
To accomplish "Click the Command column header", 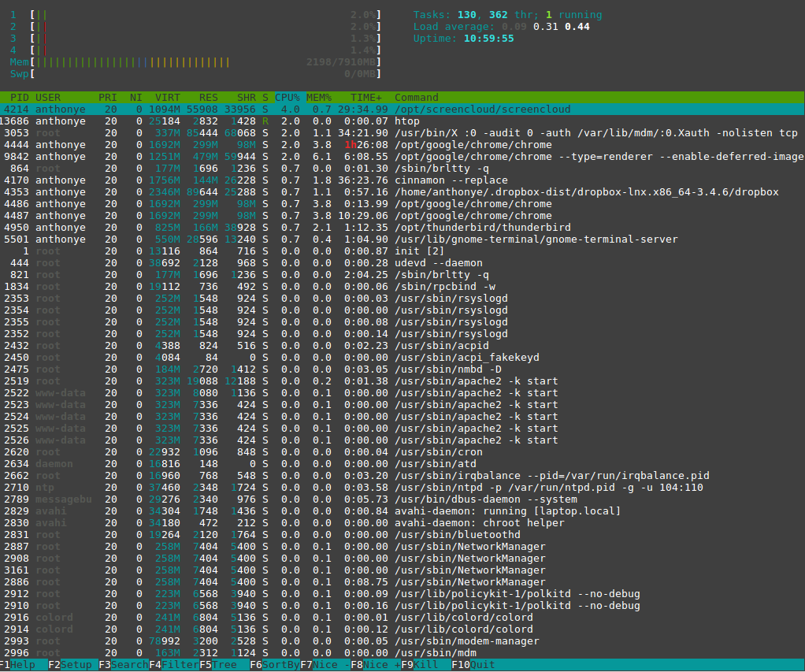I will pos(417,98).
